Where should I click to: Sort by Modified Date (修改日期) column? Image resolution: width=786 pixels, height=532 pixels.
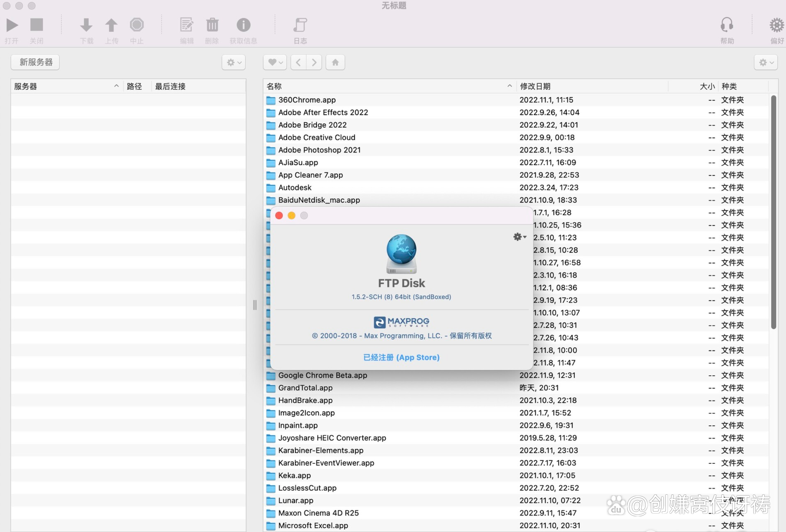tap(592, 86)
